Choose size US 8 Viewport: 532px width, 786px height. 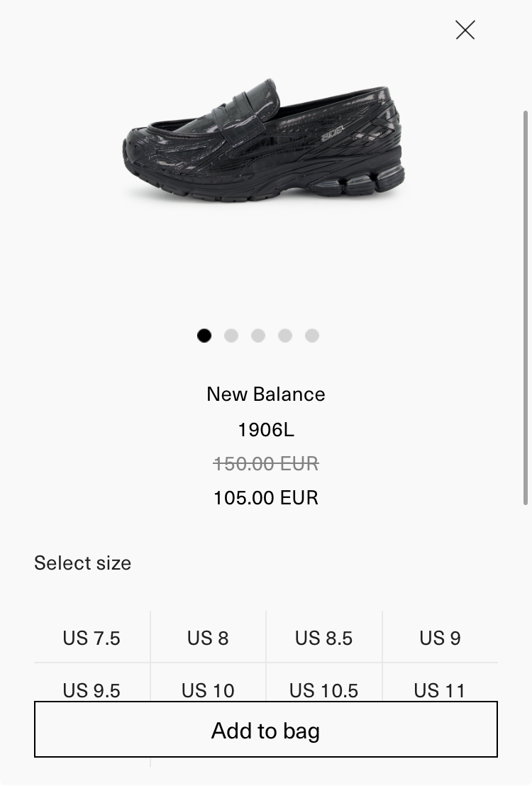point(208,638)
